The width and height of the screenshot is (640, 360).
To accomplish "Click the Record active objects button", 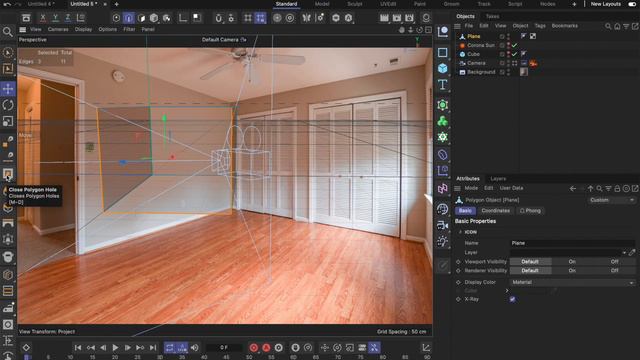I will pyautogui.click(x=253, y=347).
